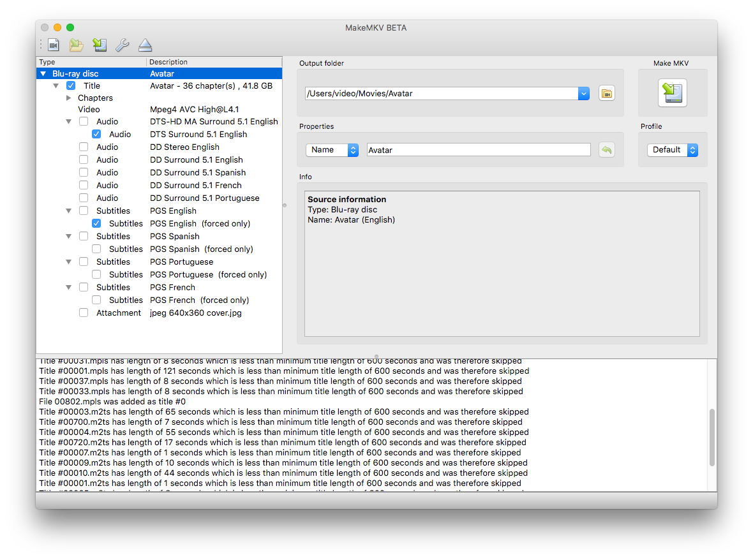The image size is (753, 560).
Task: Open the output folder dropdown arrow
Action: click(583, 94)
